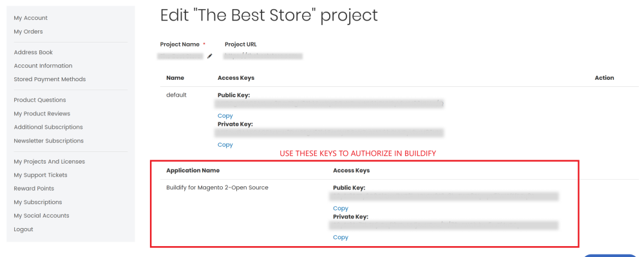The width and height of the screenshot is (644, 257).
Task: View Stored Payment Methods
Action: 50,79
